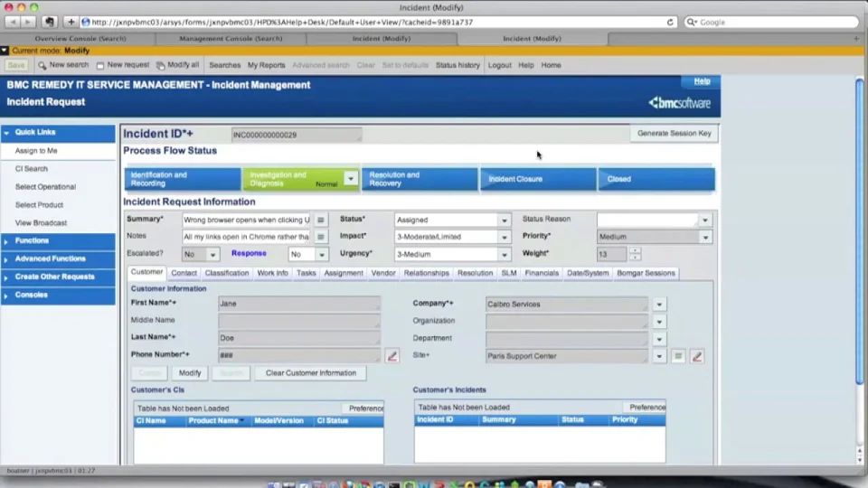Open the CI Search quick link
The width and height of the screenshot is (868, 488).
coord(32,169)
